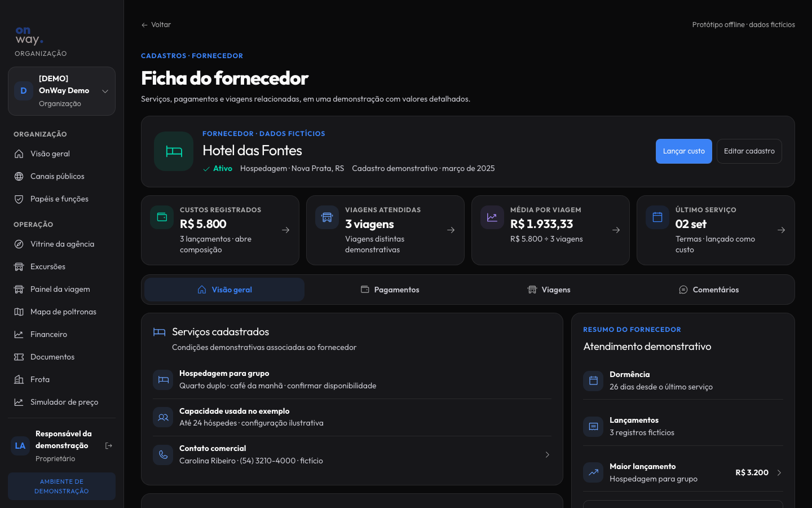Click the logout icon beside Responsável da demonstração
The width and height of the screenshot is (812, 508).
[x=109, y=446]
